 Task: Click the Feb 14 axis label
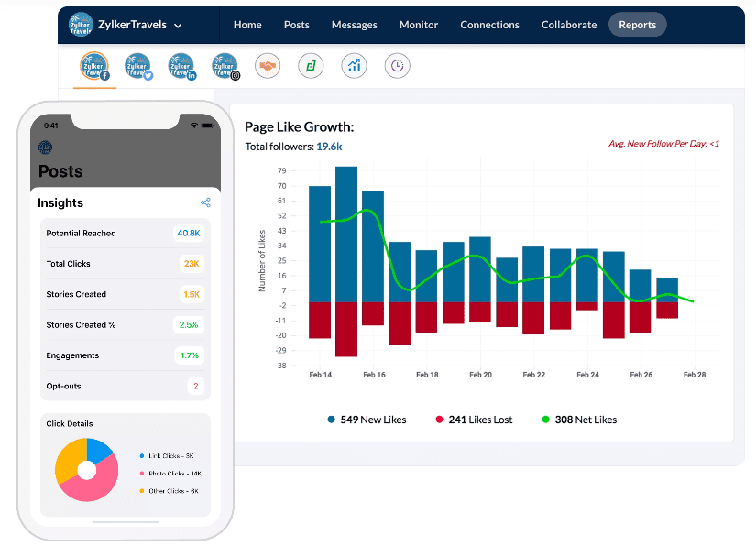320,375
